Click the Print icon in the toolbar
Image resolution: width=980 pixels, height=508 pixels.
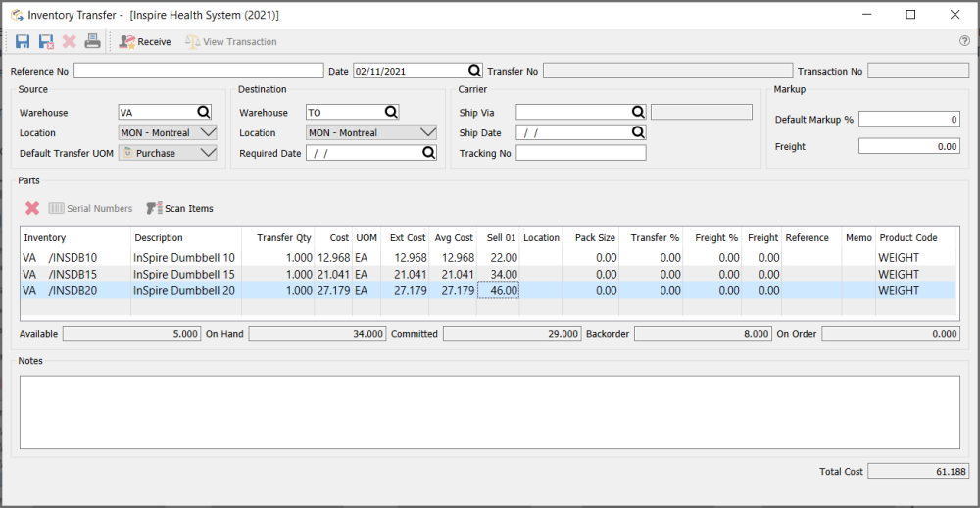click(92, 41)
